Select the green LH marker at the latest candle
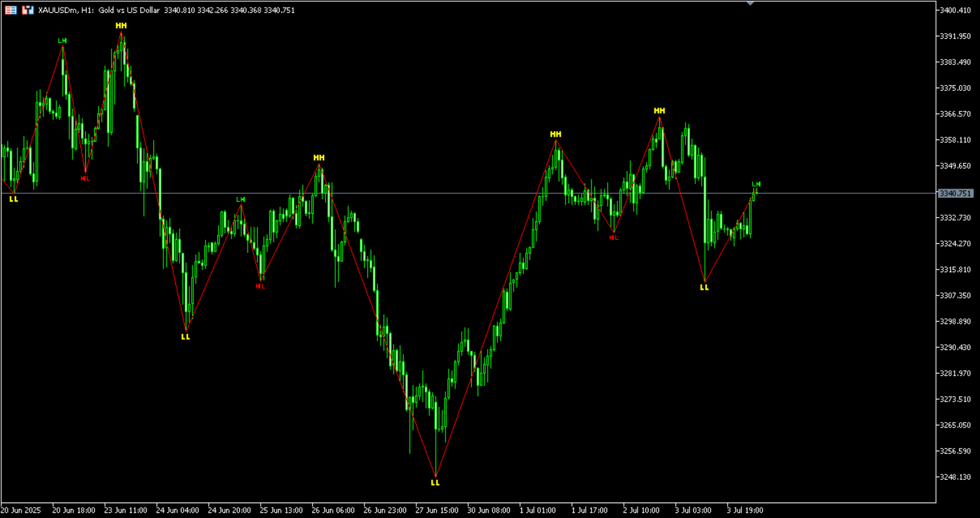This screenshot has height=518, width=980. click(x=756, y=184)
